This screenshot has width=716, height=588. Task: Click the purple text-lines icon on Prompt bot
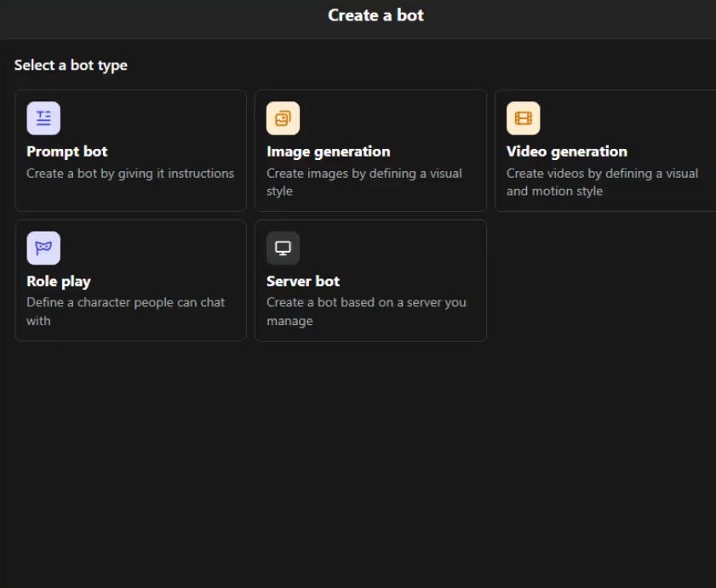[43, 117]
